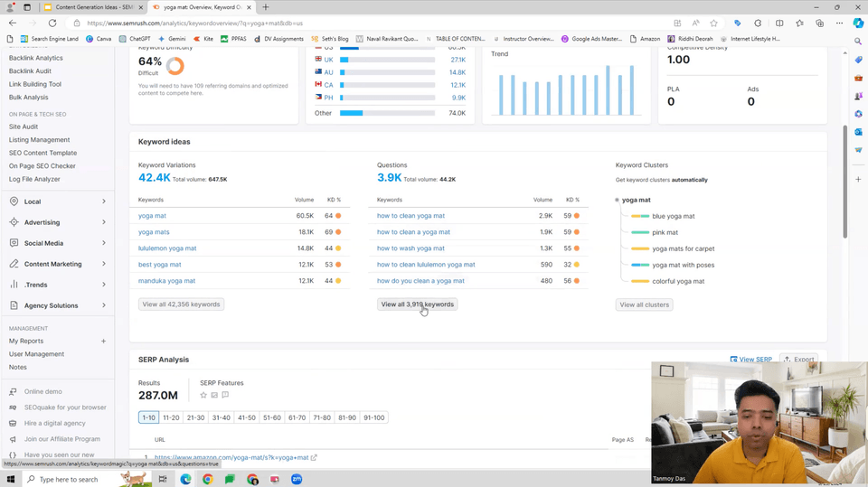Switch to Content Generation Ideas browser tab

[x=89, y=7]
